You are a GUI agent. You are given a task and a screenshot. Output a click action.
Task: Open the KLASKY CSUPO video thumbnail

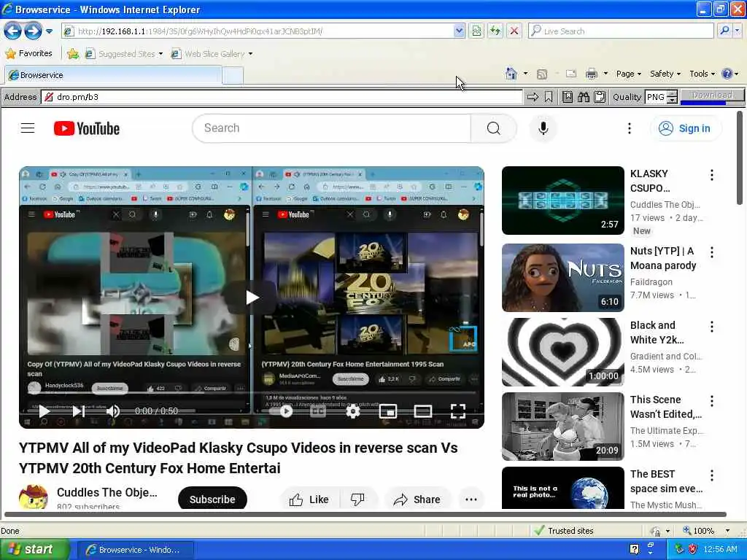pos(562,200)
